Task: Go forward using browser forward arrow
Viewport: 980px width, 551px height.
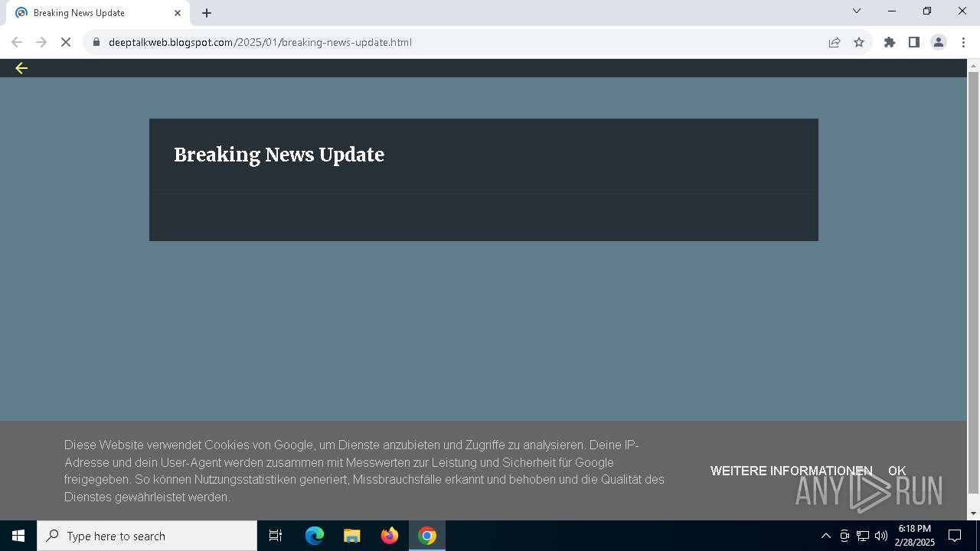Action: click(x=41, y=42)
